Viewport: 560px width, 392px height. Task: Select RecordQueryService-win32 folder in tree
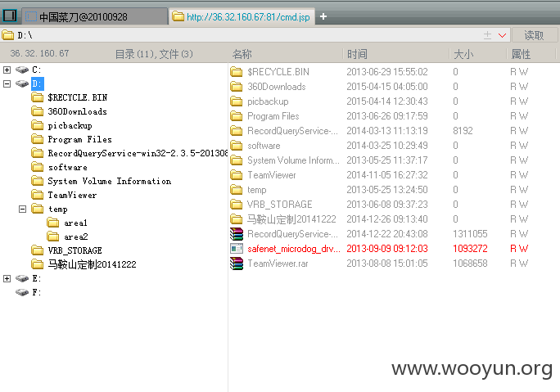138,153
